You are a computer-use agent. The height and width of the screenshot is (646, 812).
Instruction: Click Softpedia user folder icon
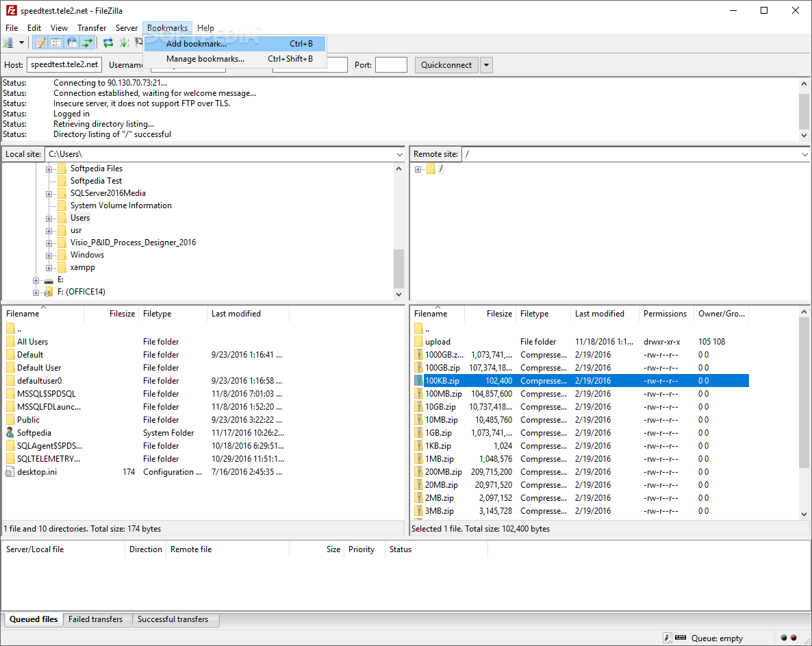click(x=10, y=432)
